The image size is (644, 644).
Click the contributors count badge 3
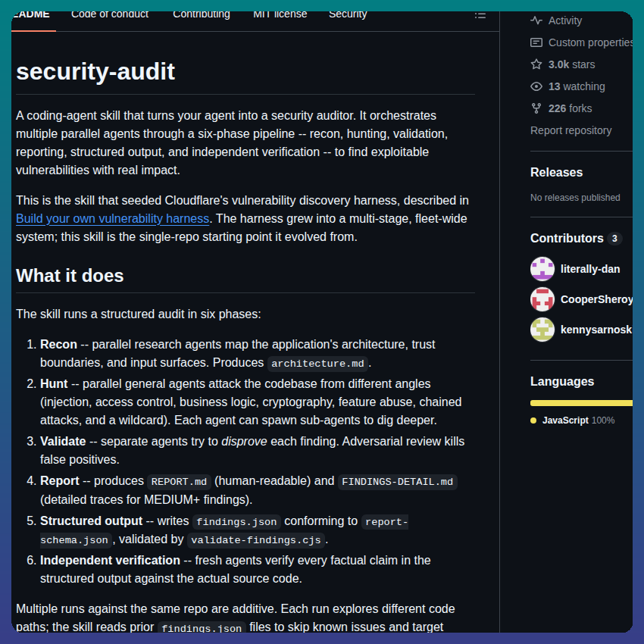[614, 239]
